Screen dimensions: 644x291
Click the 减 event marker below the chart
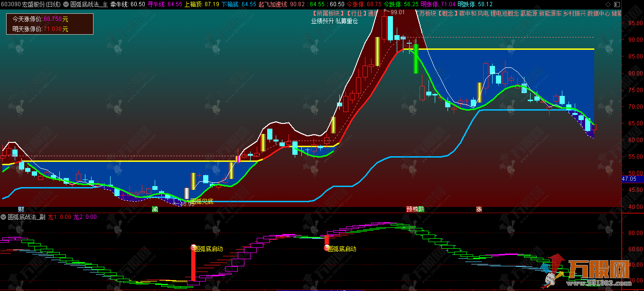[x=155, y=209]
